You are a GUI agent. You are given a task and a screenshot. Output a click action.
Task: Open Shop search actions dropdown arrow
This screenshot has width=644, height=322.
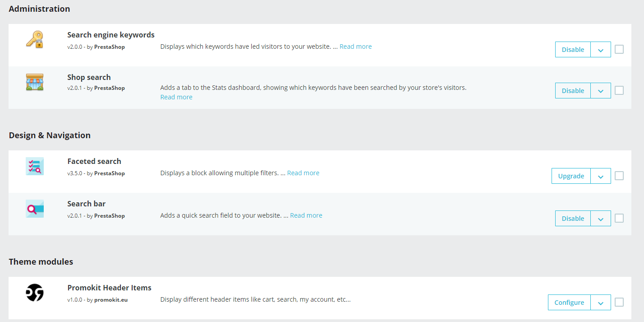point(601,91)
